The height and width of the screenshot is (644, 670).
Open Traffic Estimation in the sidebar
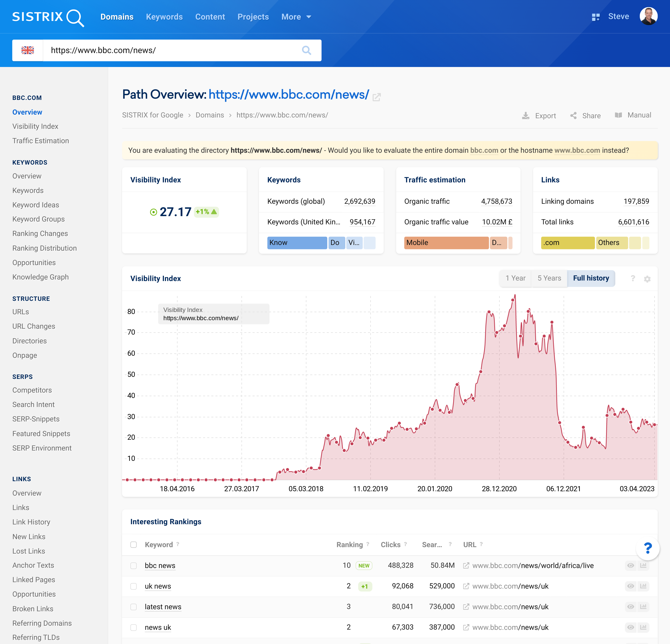[x=41, y=141]
